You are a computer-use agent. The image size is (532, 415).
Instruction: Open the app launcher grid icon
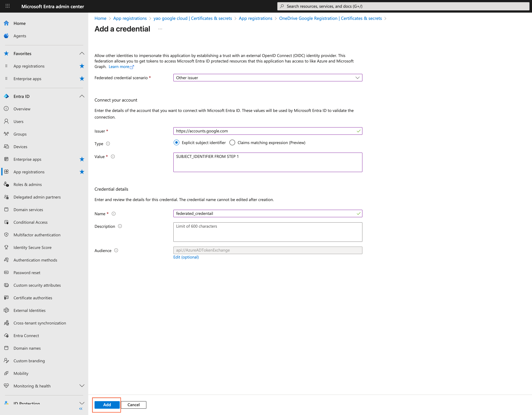(x=7, y=6)
